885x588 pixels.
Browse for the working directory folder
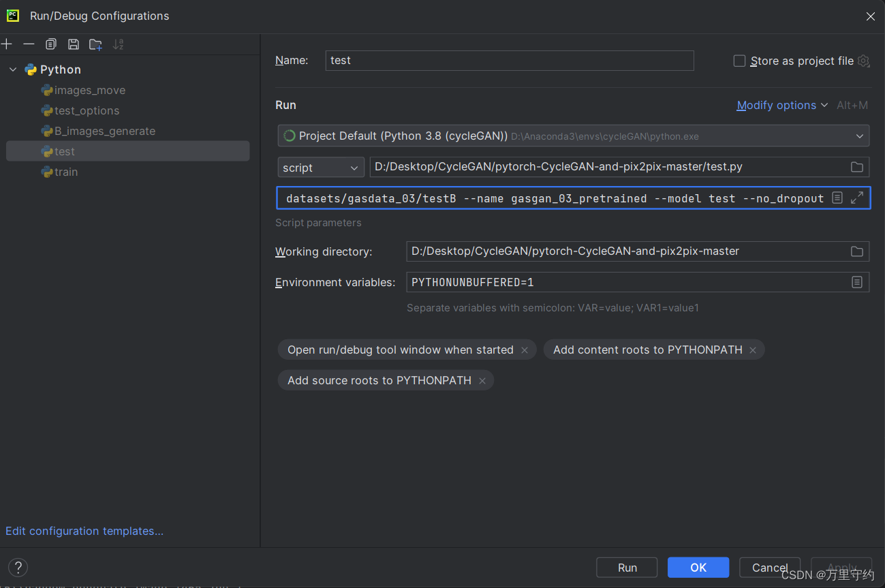click(x=857, y=251)
